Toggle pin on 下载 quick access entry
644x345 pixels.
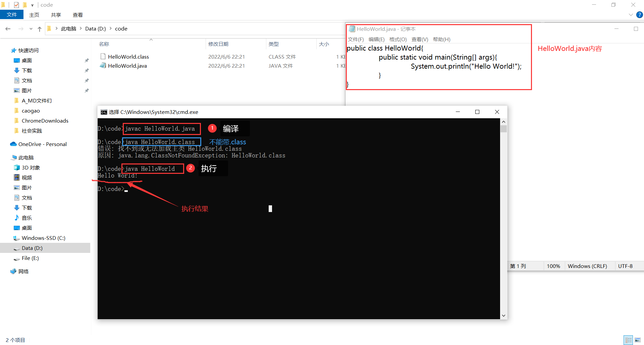point(87,70)
